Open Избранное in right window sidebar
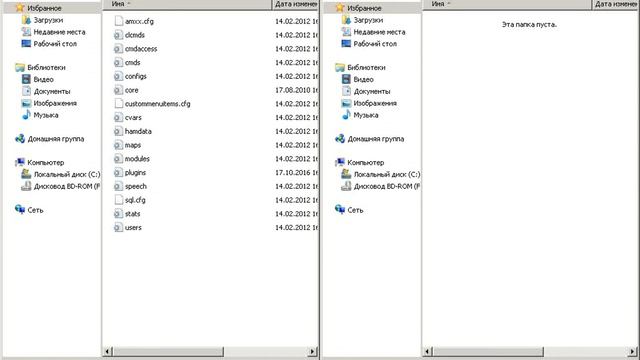 364,8
